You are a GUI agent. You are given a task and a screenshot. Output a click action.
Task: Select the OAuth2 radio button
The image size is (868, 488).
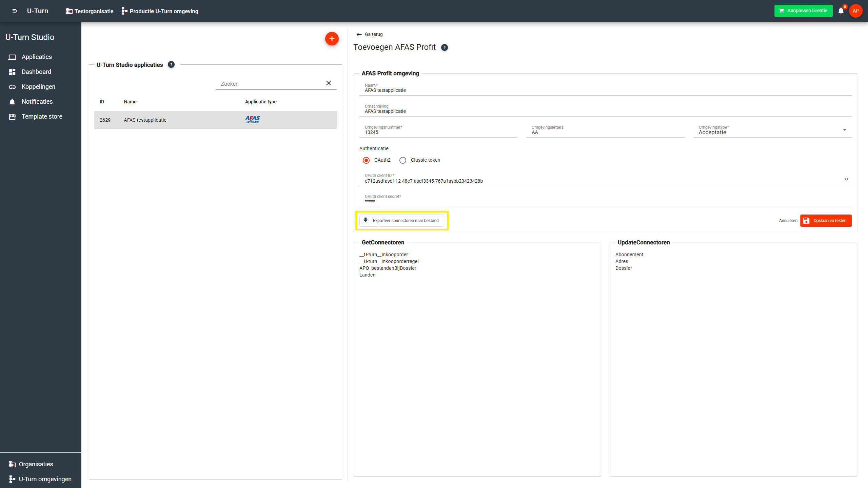(x=366, y=160)
